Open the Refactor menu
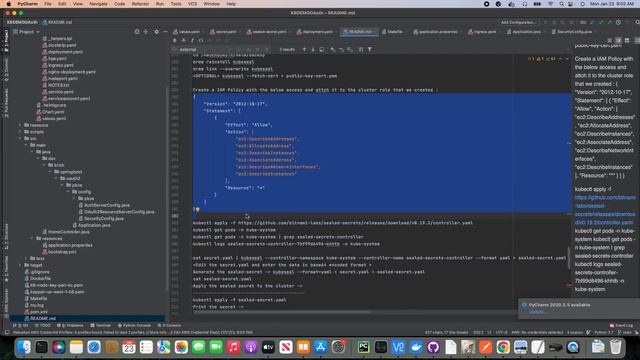This screenshot has height=360, width=640. tap(140, 4)
